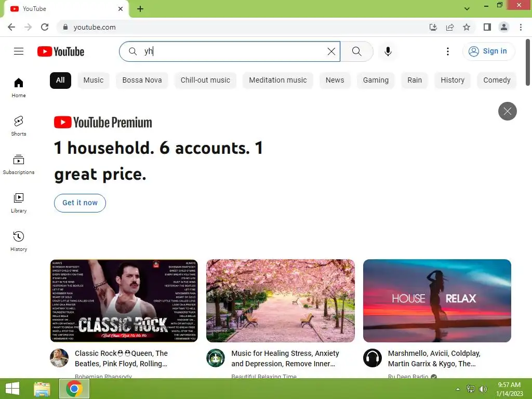
Task: Select the Rain filter chip
Action: (415, 80)
